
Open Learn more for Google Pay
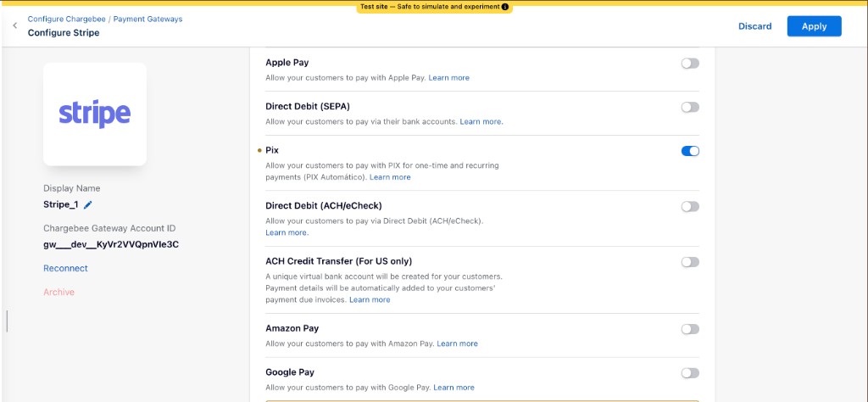point(454,387)
